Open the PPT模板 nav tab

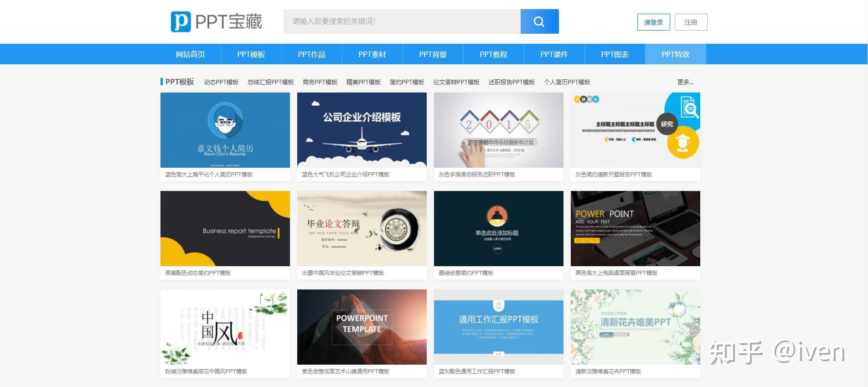[x=251, y=54]
